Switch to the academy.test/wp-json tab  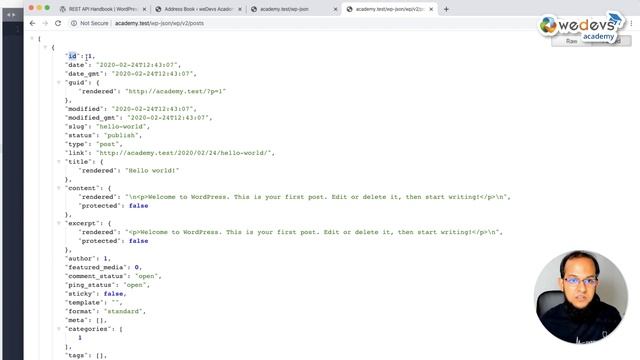point(293,9)
